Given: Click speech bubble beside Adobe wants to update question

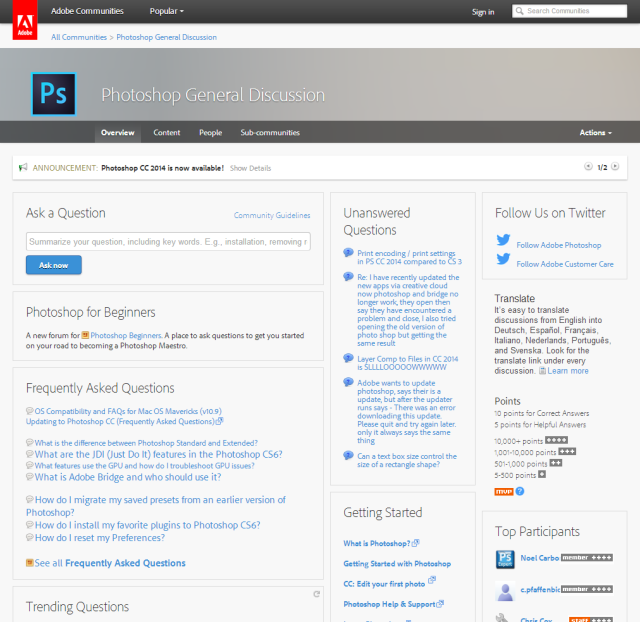Looking at the screenshot, I should [x=348, y=382].
